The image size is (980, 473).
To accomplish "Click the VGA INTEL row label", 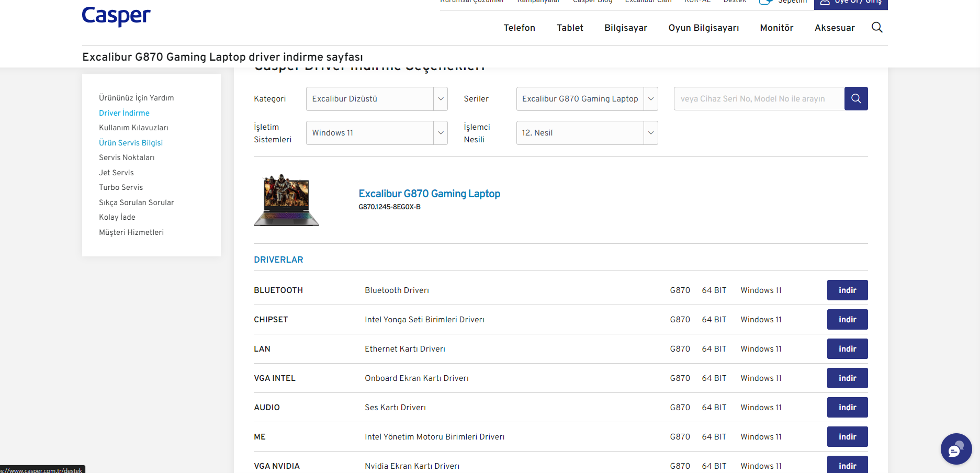I will click(275, 378).
